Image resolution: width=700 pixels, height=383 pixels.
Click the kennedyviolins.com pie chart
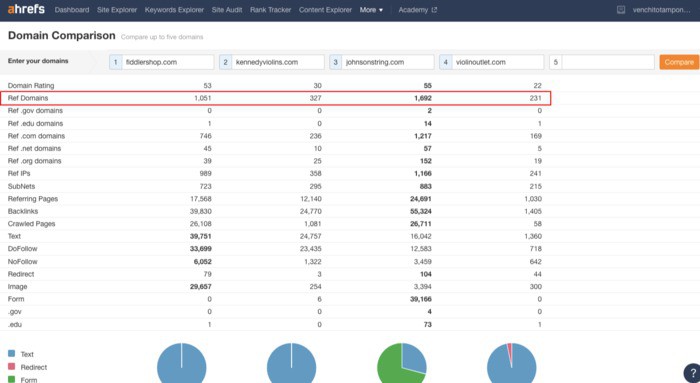pos(292,363)
